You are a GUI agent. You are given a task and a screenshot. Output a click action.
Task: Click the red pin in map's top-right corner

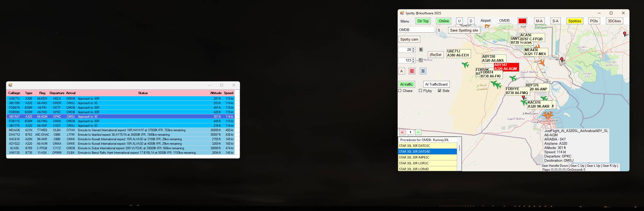(x=625, y=34)
